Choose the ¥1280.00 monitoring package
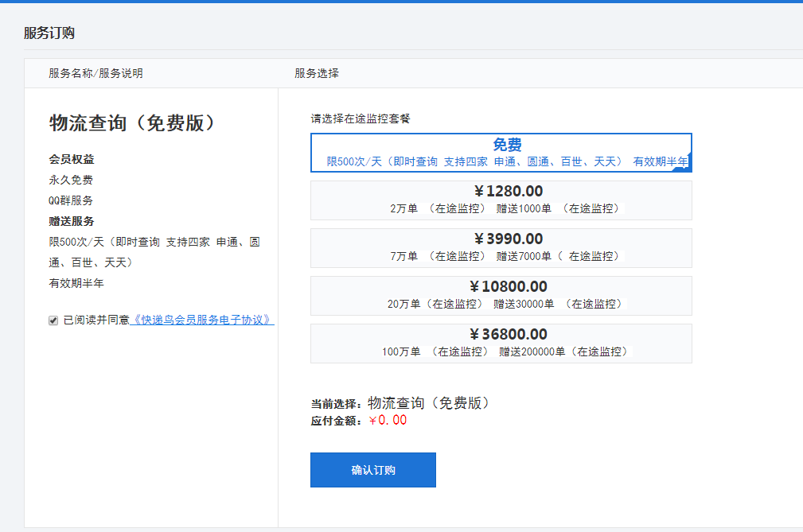 501,200
